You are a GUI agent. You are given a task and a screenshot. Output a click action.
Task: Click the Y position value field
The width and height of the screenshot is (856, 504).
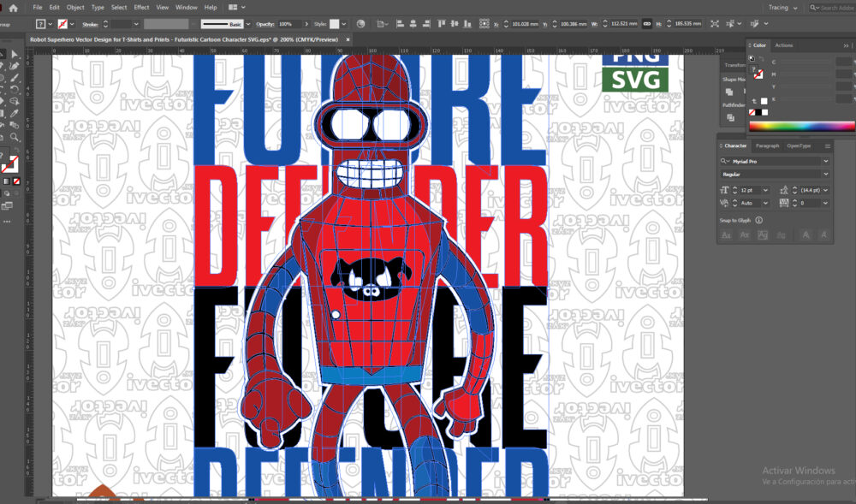tap(574, 24)
